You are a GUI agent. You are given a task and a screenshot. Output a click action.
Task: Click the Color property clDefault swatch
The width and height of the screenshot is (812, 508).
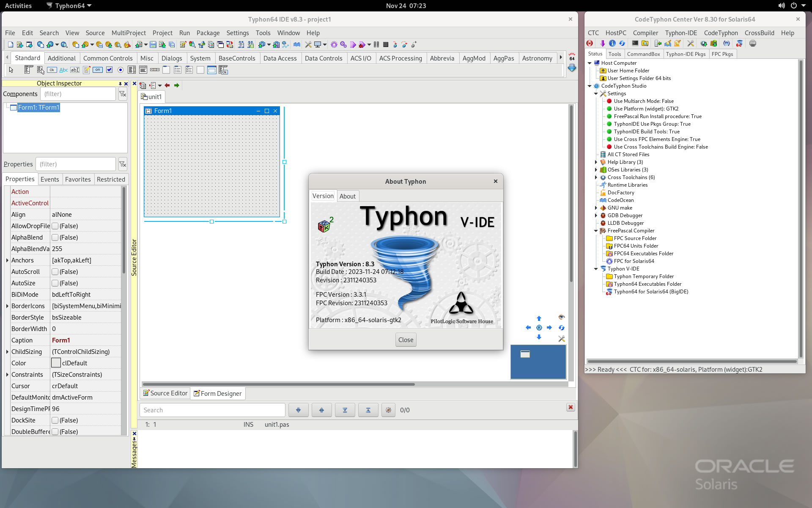point(56,363)
